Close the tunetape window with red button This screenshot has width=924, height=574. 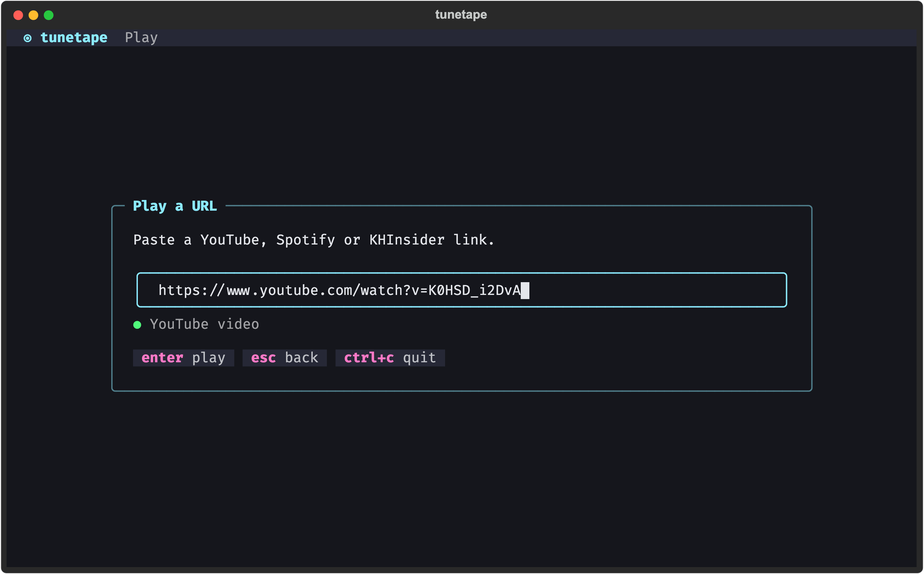coord(18,15)
